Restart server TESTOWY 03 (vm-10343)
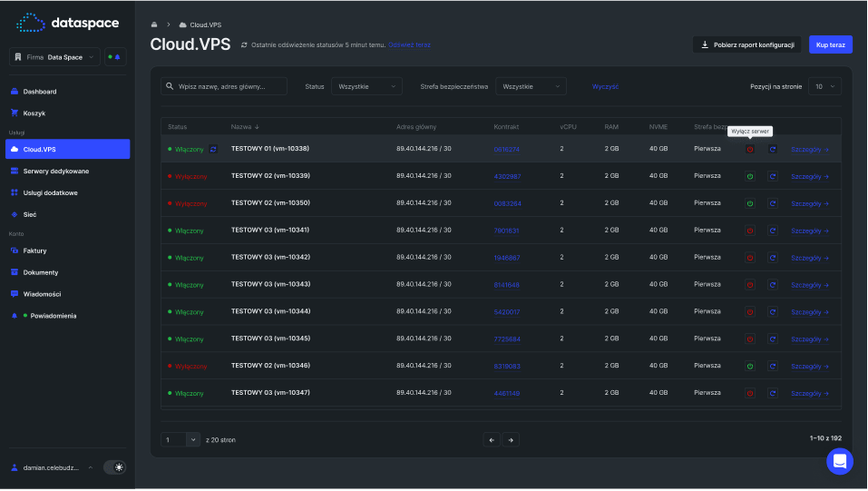Image resolution: width=868 pixels, height=491 pixels. (773, 285)
